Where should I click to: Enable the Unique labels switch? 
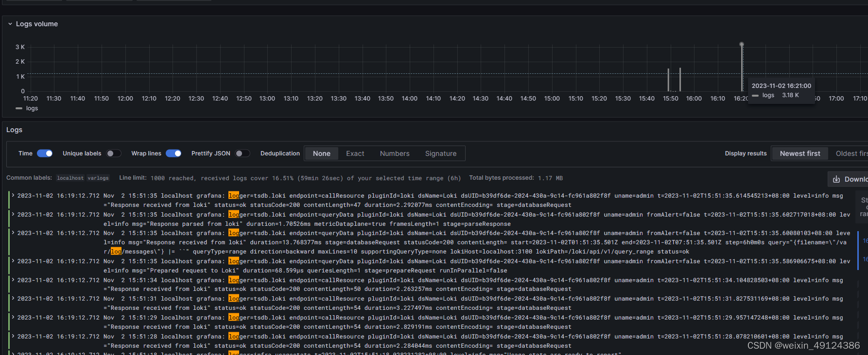pyautogui.click(x=114, y=153)
